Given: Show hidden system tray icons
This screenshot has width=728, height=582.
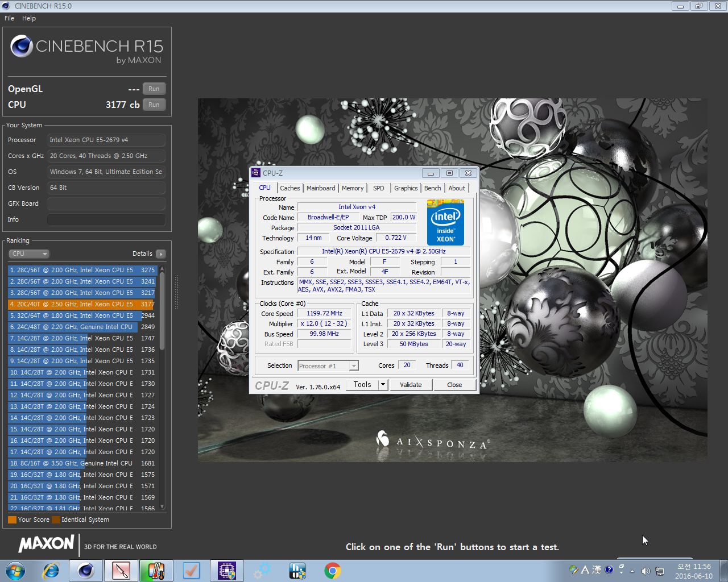Looking at the screenshot, I should tap(632, 571).
